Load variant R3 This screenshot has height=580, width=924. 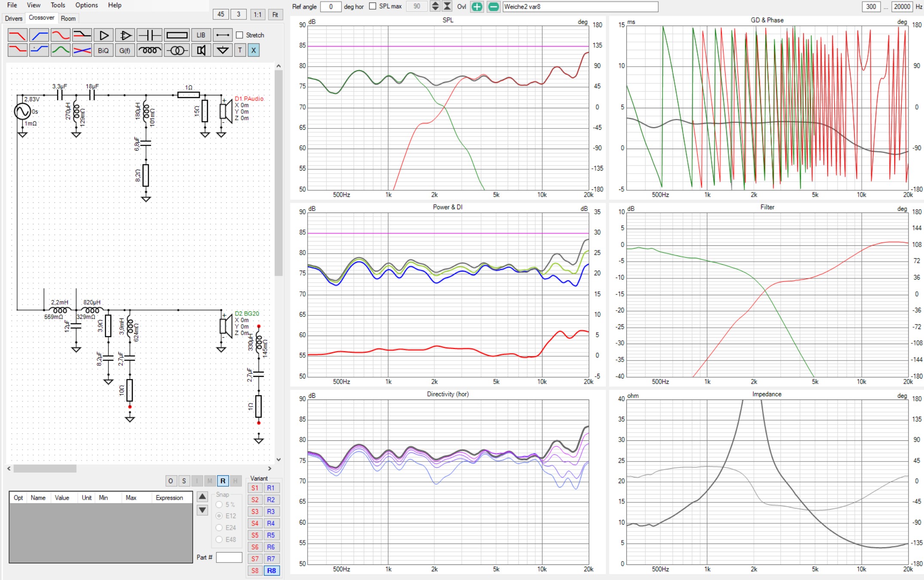coord(271,512)
